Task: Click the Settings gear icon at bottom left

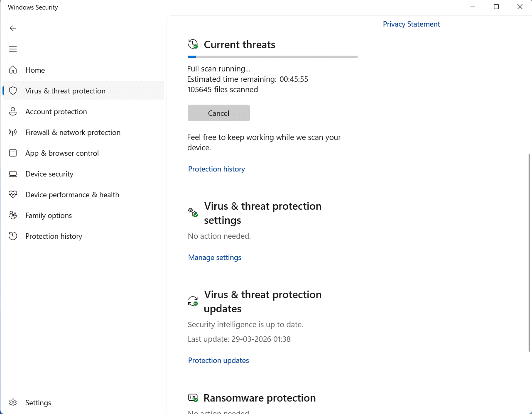Action: 13,402
